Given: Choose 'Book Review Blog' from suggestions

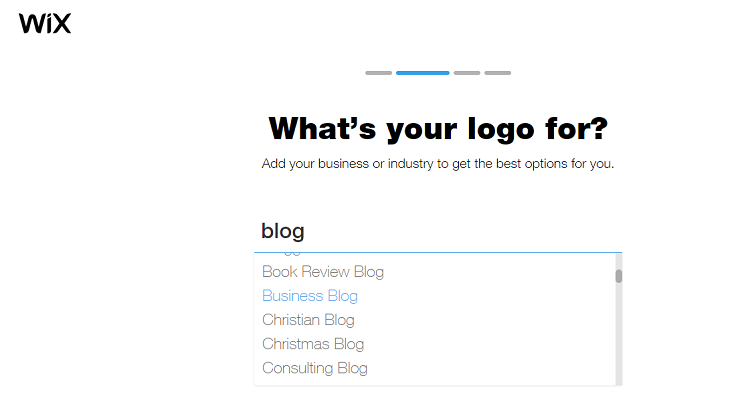Looking at the screenshot, I should point(323,272).
